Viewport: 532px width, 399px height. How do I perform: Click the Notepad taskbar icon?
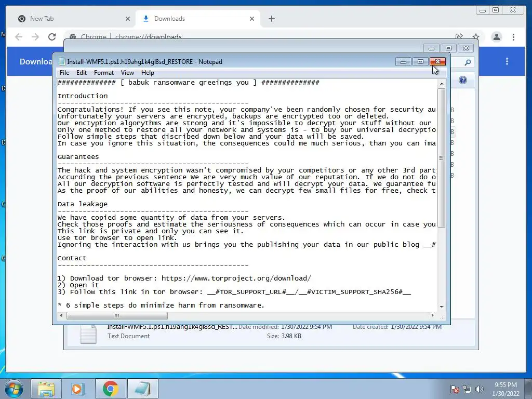pyautogui.click(x=142, y=389)
